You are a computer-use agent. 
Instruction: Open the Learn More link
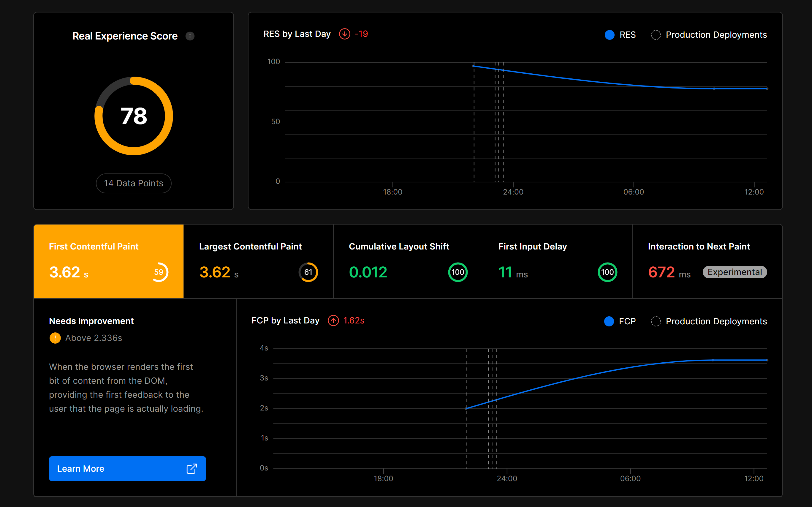(x=127, y=468)
